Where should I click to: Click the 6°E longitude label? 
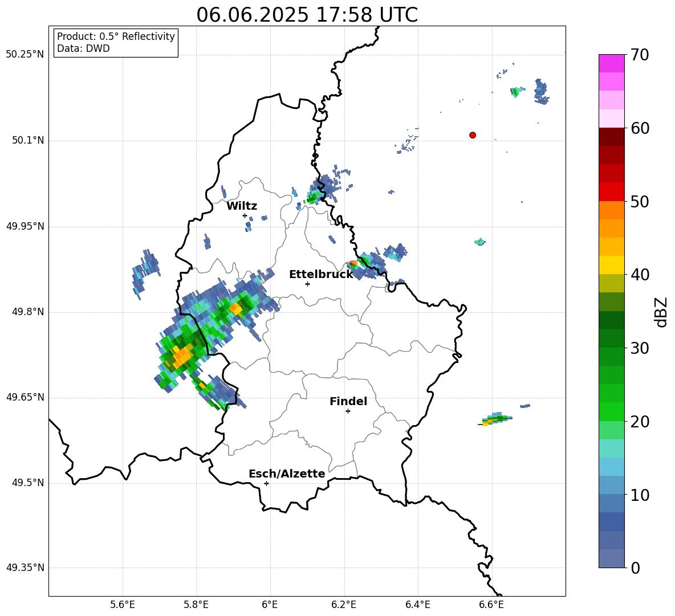point(270,605)
